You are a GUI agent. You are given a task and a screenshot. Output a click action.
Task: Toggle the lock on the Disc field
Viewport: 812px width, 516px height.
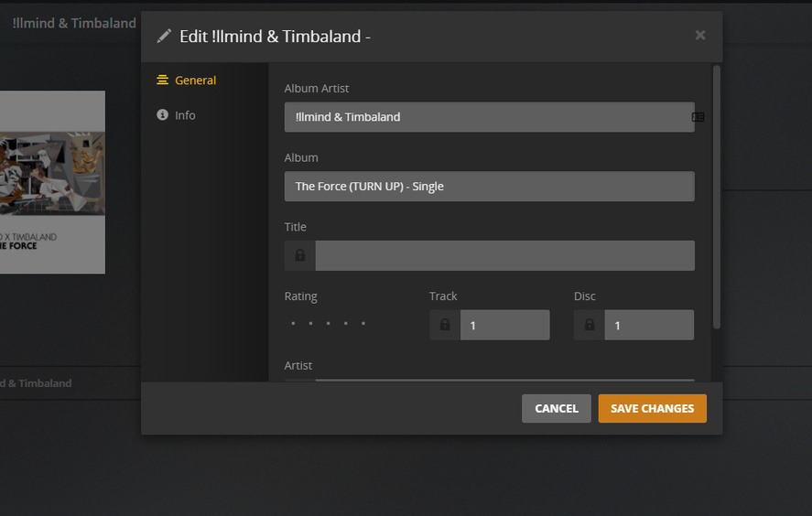click(x=590, y=325)
